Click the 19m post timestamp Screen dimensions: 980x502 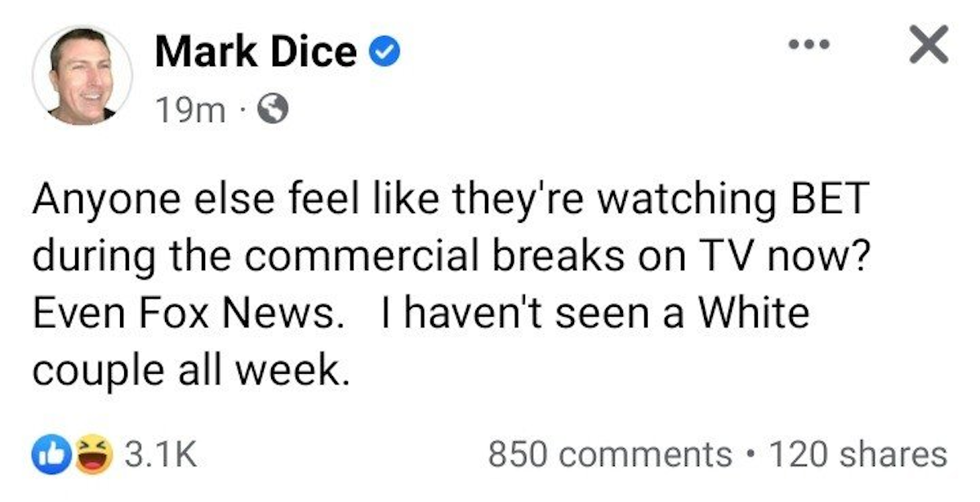190,109
